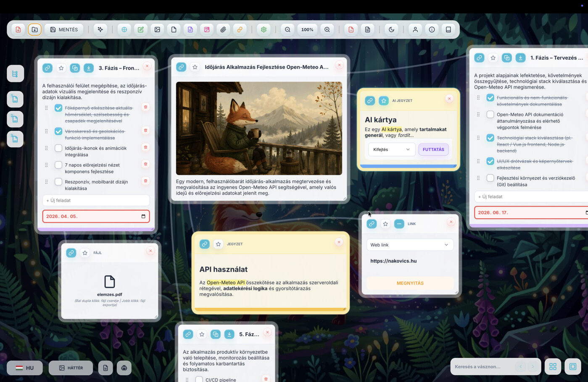
Task: Delete the 7 napos előrejelzési task row
Action: pyautogui.click(x=145, y=164)
